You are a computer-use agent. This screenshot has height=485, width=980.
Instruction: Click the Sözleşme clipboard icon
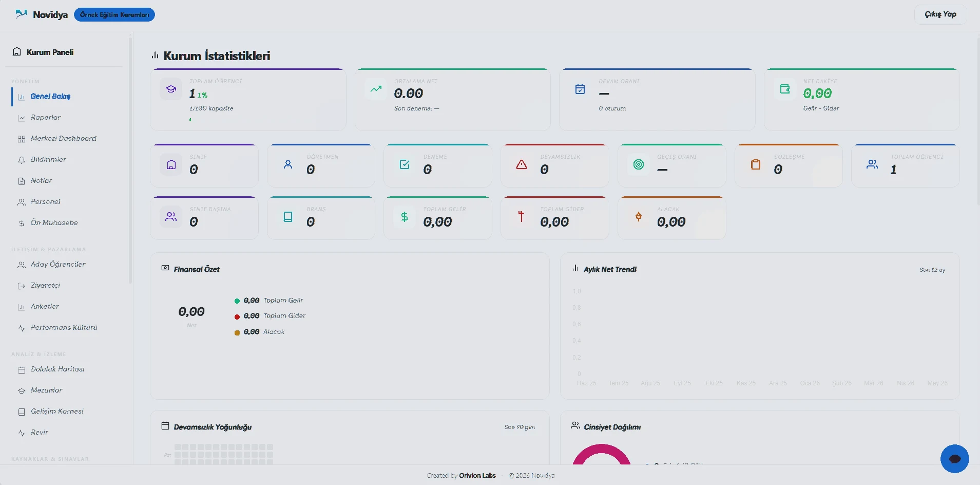point(756,164)
